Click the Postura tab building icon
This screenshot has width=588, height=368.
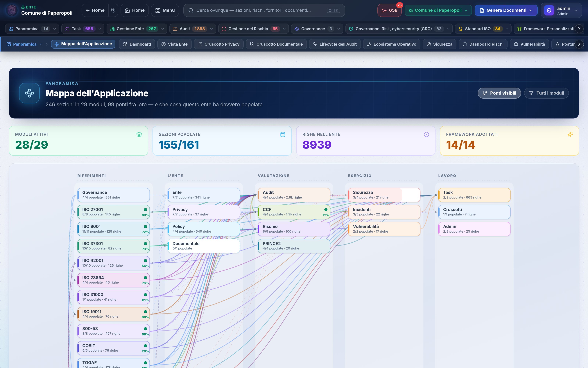click(x=557, y=44)
